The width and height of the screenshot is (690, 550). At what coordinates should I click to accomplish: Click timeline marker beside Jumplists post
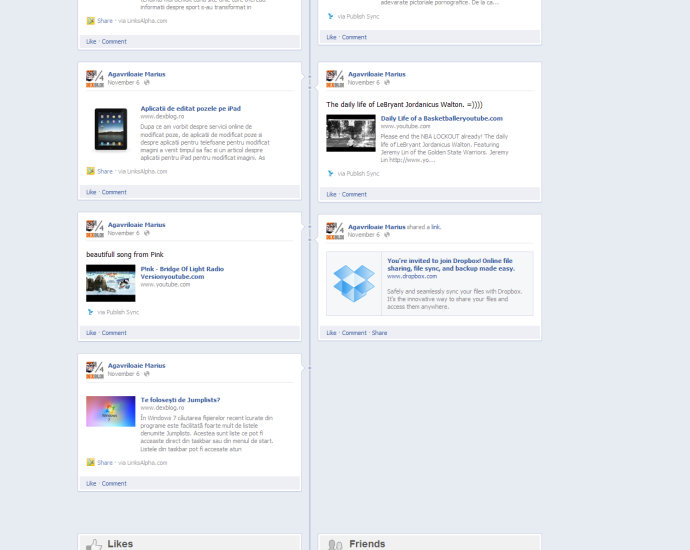[309, 368]
